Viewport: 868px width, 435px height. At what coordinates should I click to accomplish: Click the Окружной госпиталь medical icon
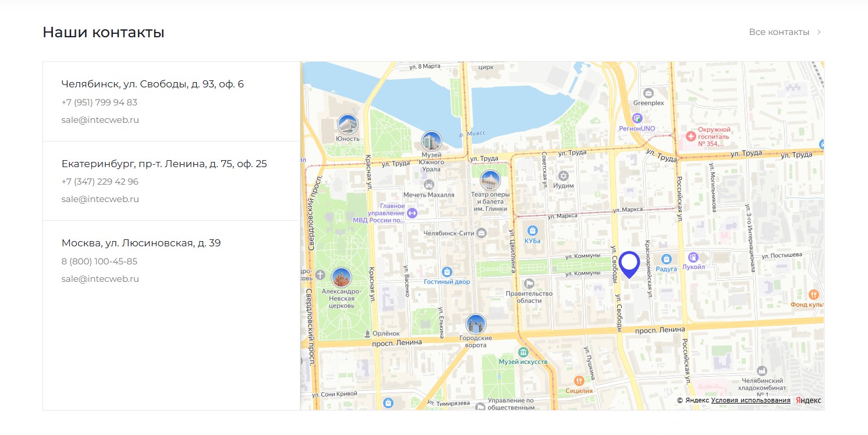point(690,136)
